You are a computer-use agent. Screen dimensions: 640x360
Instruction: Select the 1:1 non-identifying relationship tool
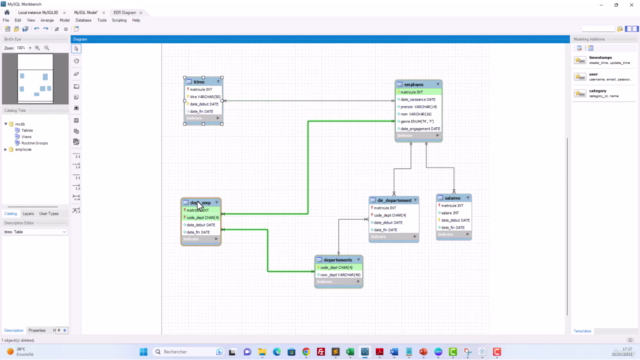point(76,156)
